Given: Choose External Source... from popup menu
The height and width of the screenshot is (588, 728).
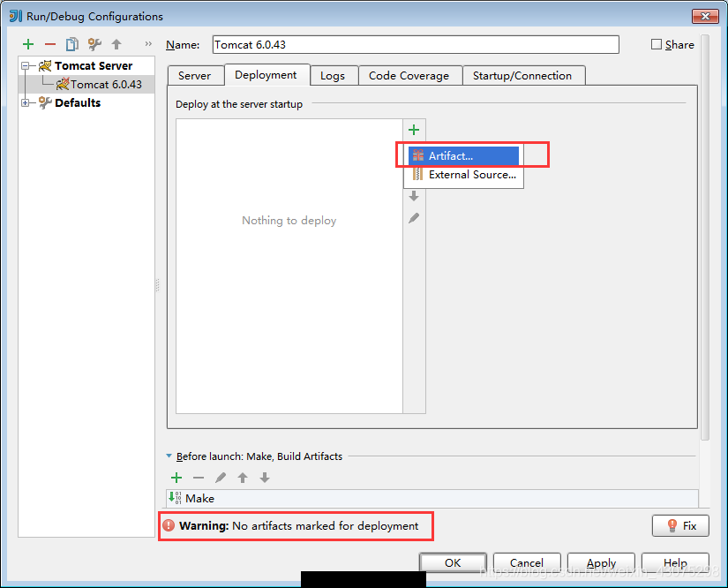Looking at the screenshot, I should tap(463, 175).
